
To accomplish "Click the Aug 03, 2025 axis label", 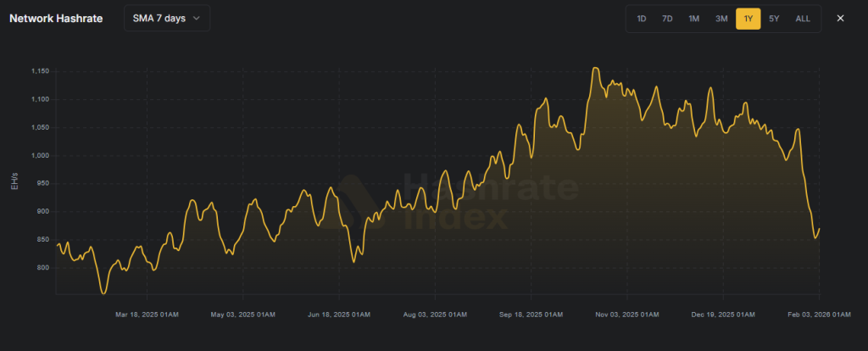I will coord(435,315).
